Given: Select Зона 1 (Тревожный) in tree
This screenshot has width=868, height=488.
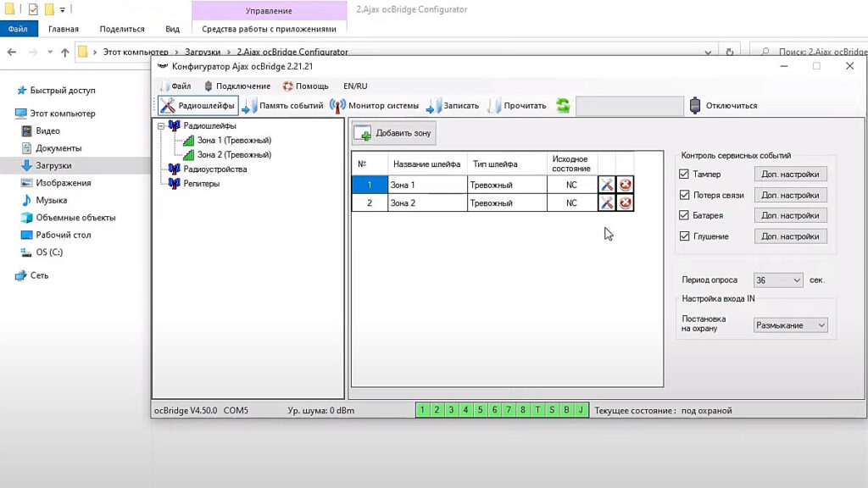Looking at the screenshot, I should [234, 140].
